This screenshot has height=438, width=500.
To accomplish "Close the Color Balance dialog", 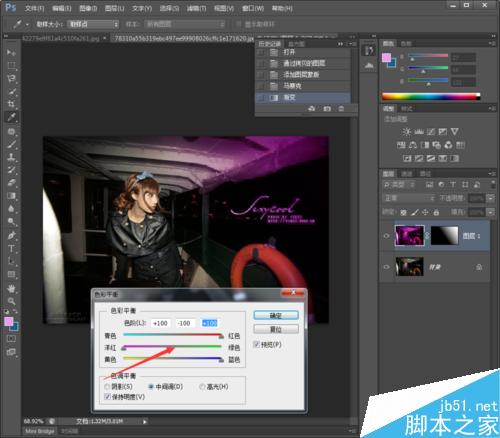I will tap(293, 293).
